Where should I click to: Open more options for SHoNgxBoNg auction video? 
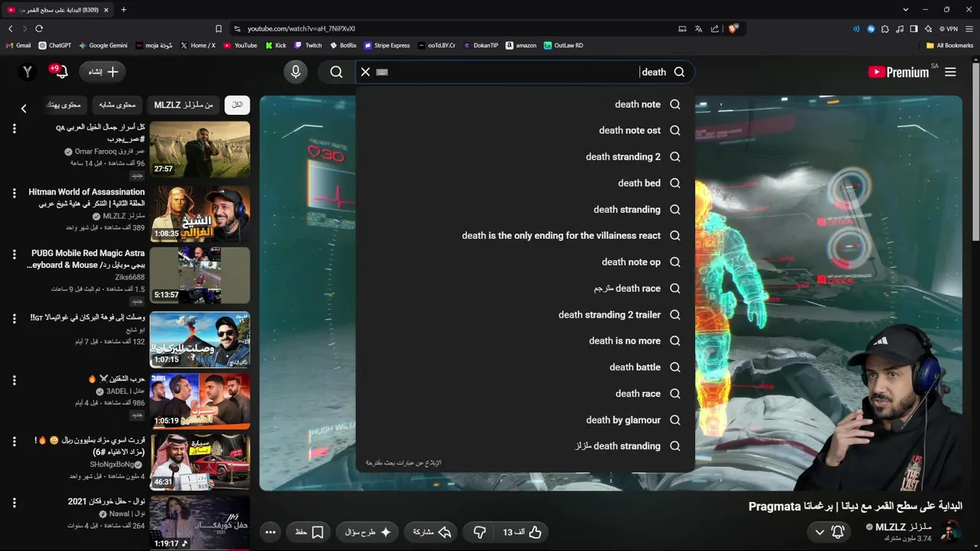click(14, 441)
